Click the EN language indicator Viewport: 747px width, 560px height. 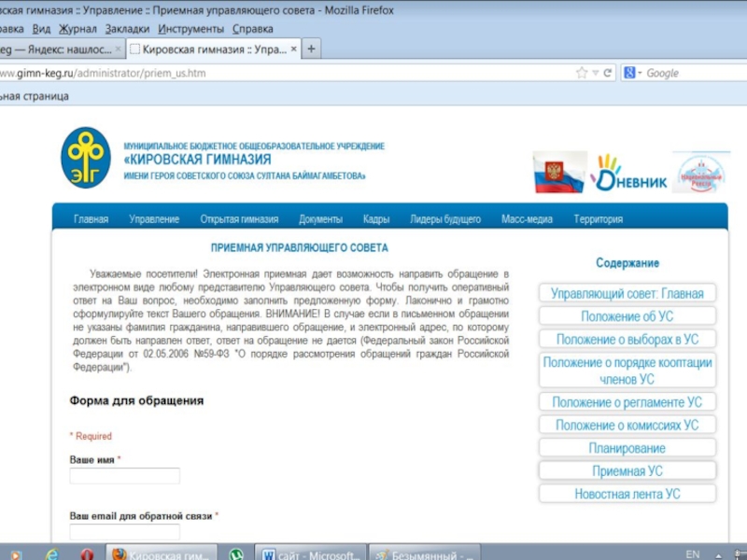[x=693, y=554]
